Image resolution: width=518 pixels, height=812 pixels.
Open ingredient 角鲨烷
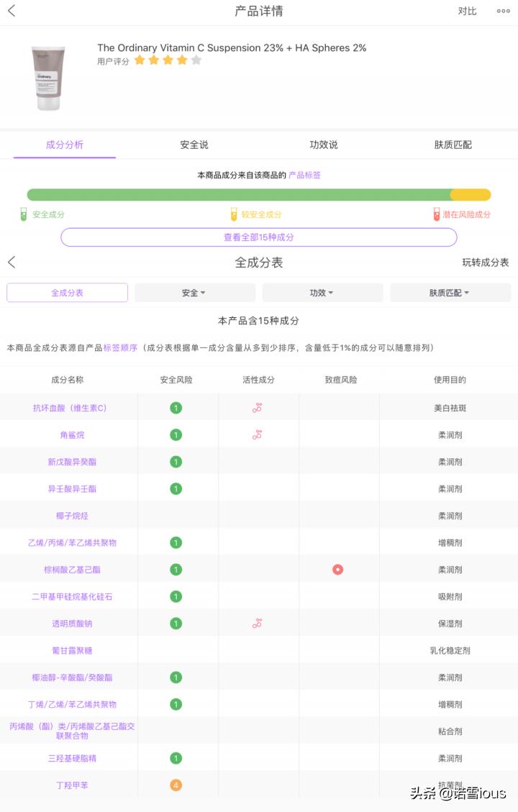(x=72, y=435)
